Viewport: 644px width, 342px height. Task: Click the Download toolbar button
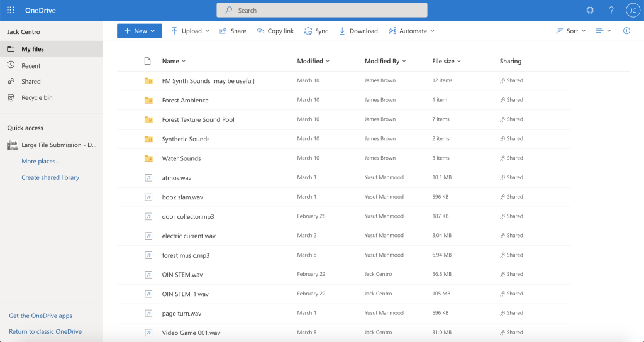[358, 31]
